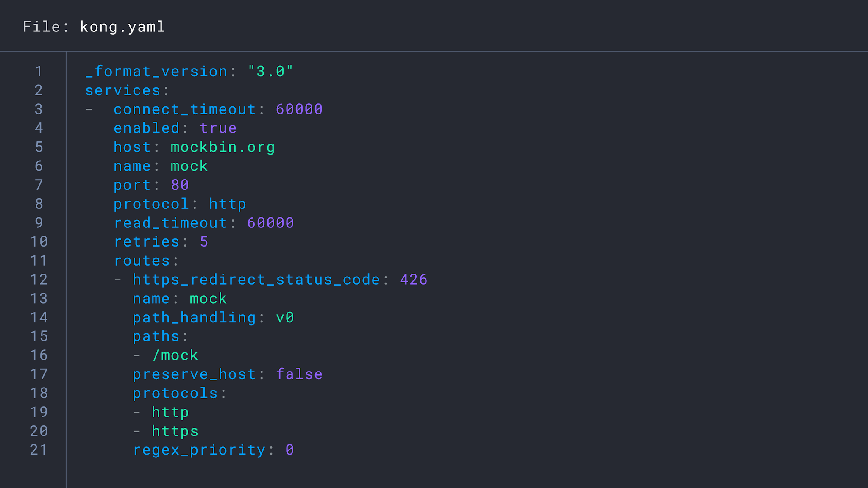Viewport: 868px width, 488px height.
Task: Select the connect_timeout value 60000
Action: [x=298, y=109]
